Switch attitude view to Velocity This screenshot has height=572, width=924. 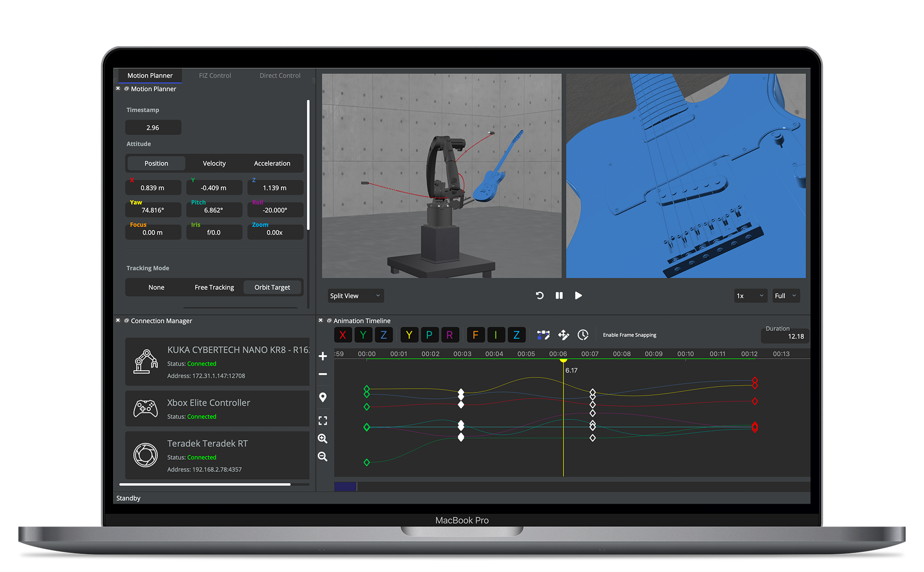[x=214, y=163]
